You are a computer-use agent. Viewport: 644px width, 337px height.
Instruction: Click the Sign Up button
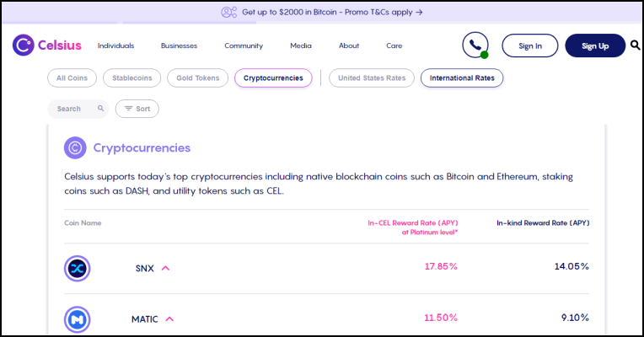pos(595,45)
